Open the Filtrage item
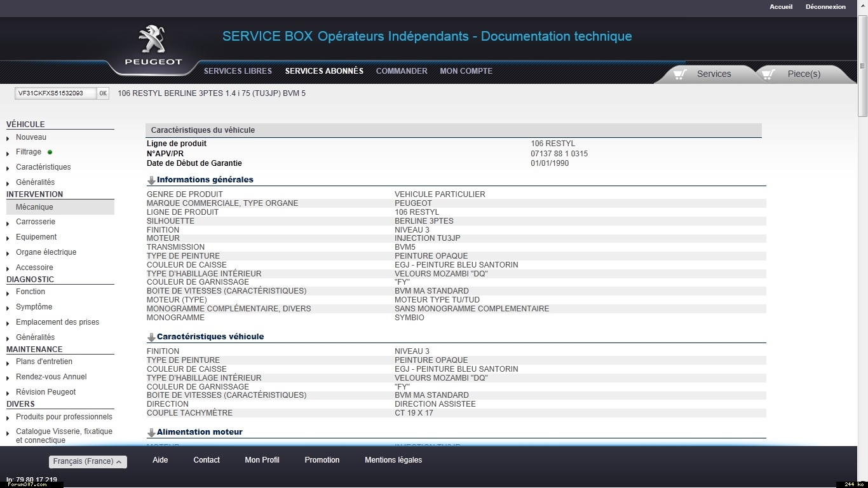Viewport: 868px width, 488px height. [29, 152]
